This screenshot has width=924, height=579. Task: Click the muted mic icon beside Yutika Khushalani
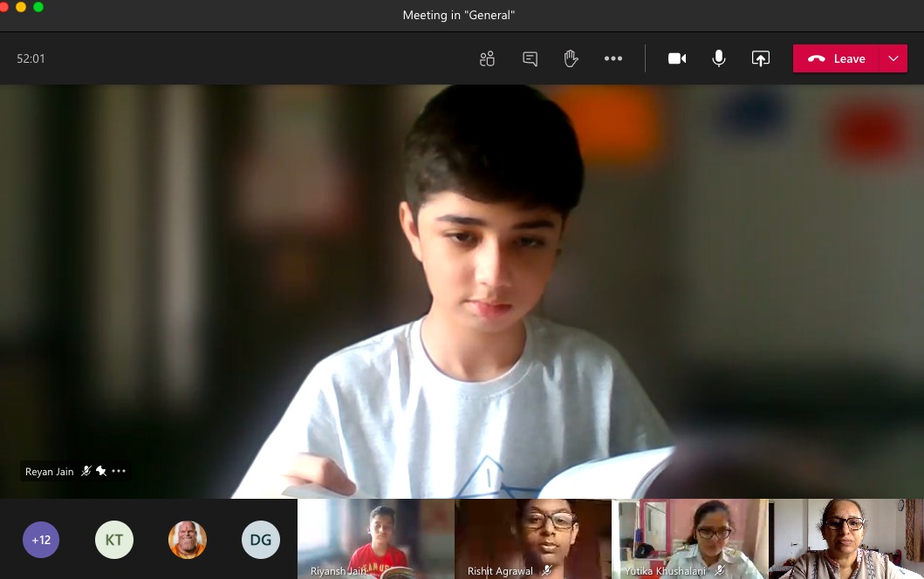pos(719,570)
